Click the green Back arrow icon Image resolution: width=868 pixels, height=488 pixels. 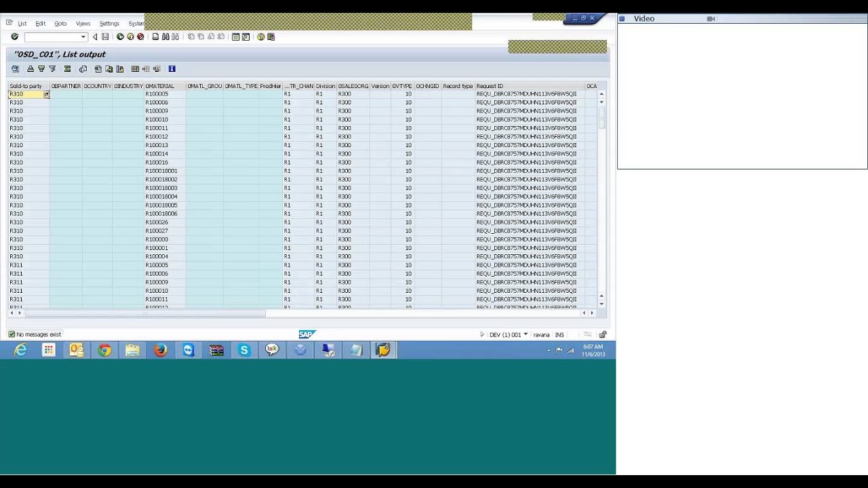tap(120, 37)
